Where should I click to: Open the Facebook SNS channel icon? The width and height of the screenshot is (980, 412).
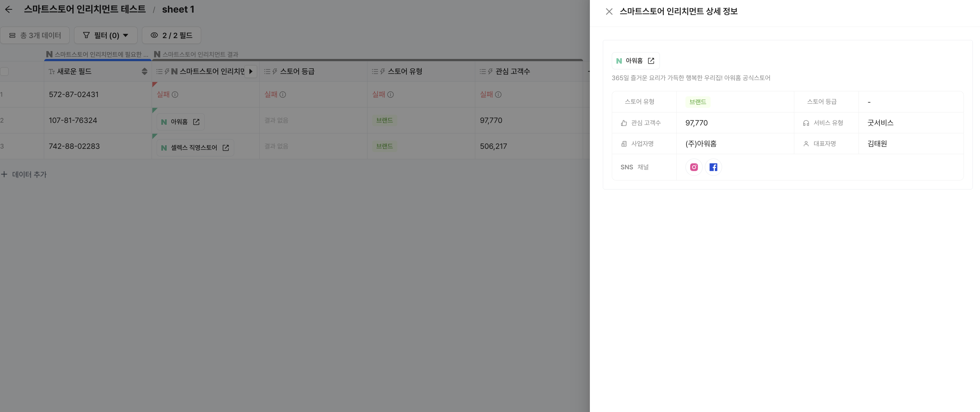[x=713, y=167]
